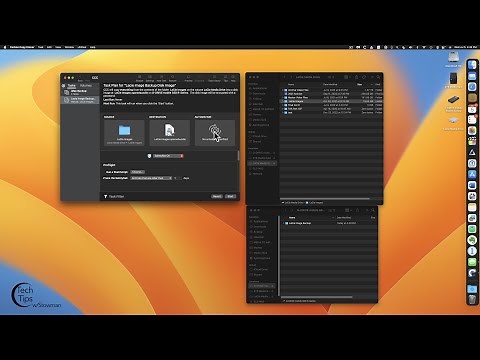Open Applications in lower Finder sidebar

[261, 221]
